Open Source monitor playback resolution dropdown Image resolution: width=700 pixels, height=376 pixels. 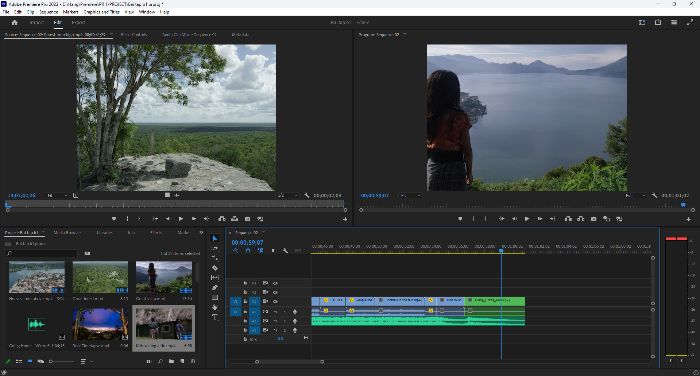click(x=288, y=196)
